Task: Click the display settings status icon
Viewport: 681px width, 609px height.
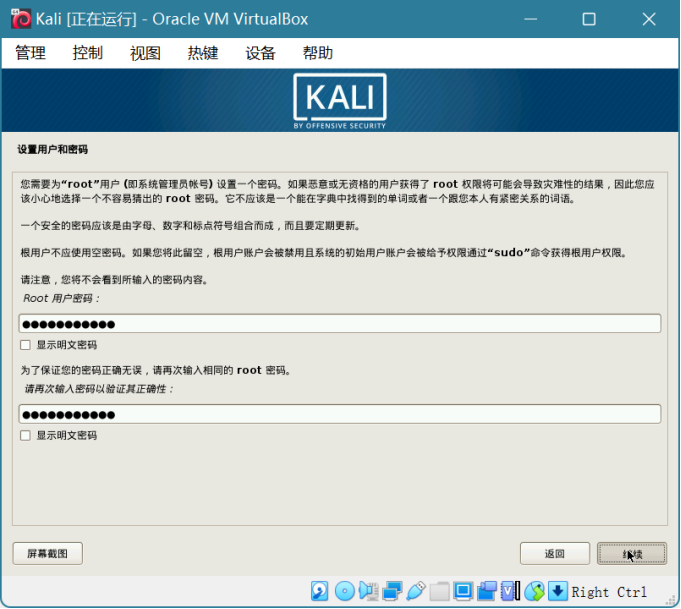Action: coord(463,592)
